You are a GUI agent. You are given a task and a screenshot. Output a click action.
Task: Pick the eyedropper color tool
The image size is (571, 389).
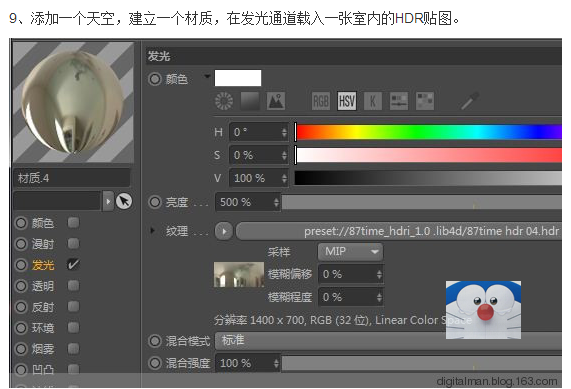pyautogui.click(x=470, y=101)
